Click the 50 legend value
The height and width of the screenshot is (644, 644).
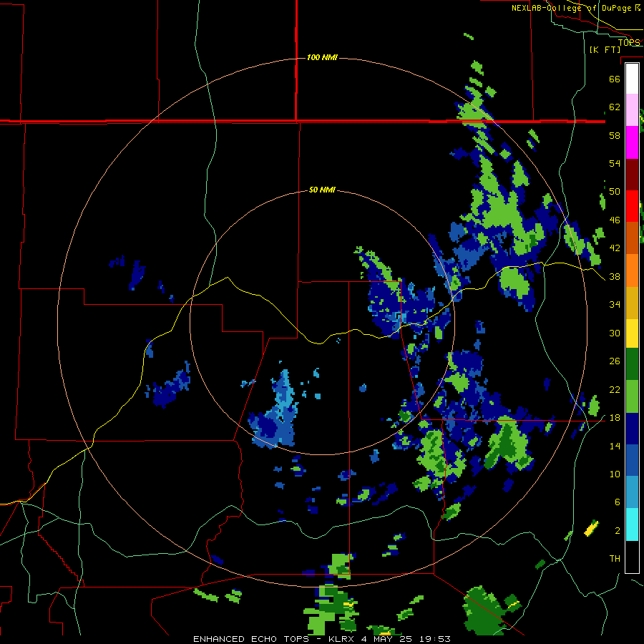pyautogui.click(x=615, y=191)
